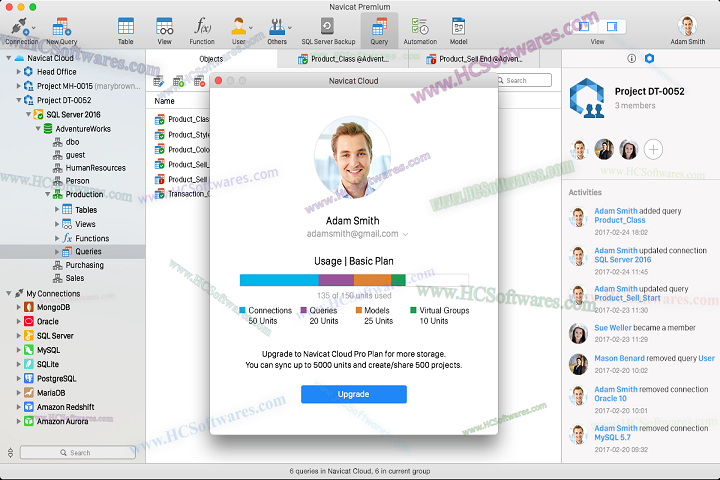Click the purple Queries usage segment

point(336,280)
